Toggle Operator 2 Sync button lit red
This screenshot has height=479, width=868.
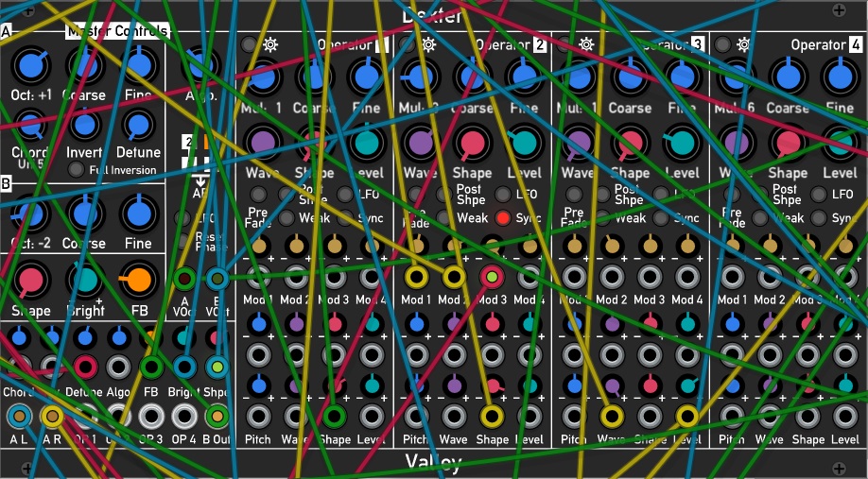(x=503, y=218)
